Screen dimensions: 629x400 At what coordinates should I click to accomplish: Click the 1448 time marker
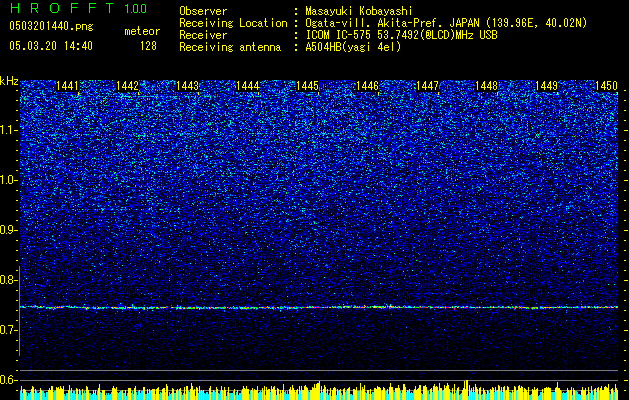point(487,86)
